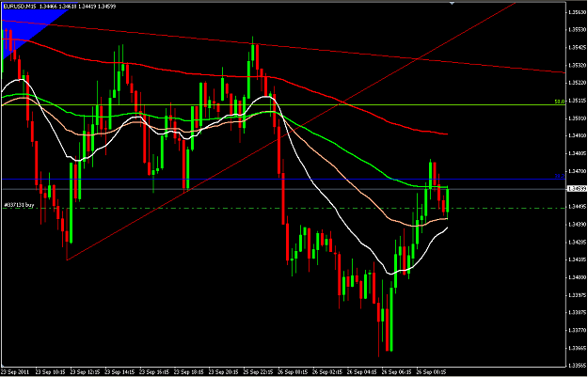Click the 26 Sep 02:15 time label
The height and width of the screenshot is (377, 588).
(x=327, y=372)
